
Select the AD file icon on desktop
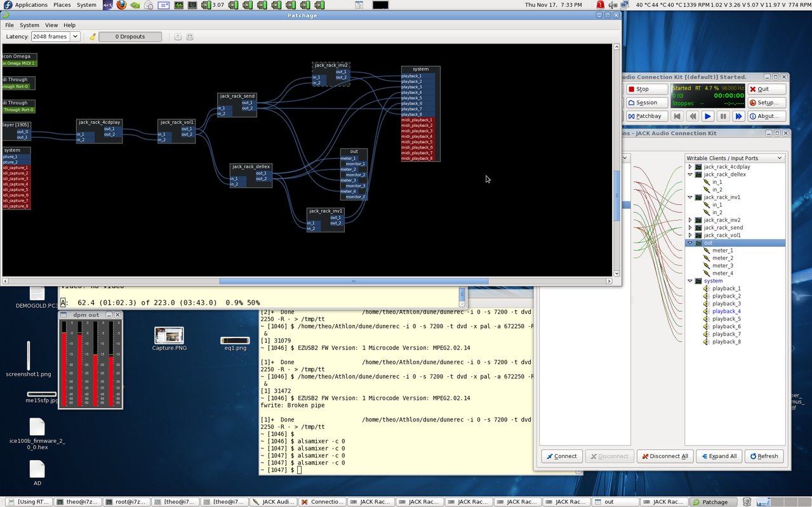click(37, 469)
